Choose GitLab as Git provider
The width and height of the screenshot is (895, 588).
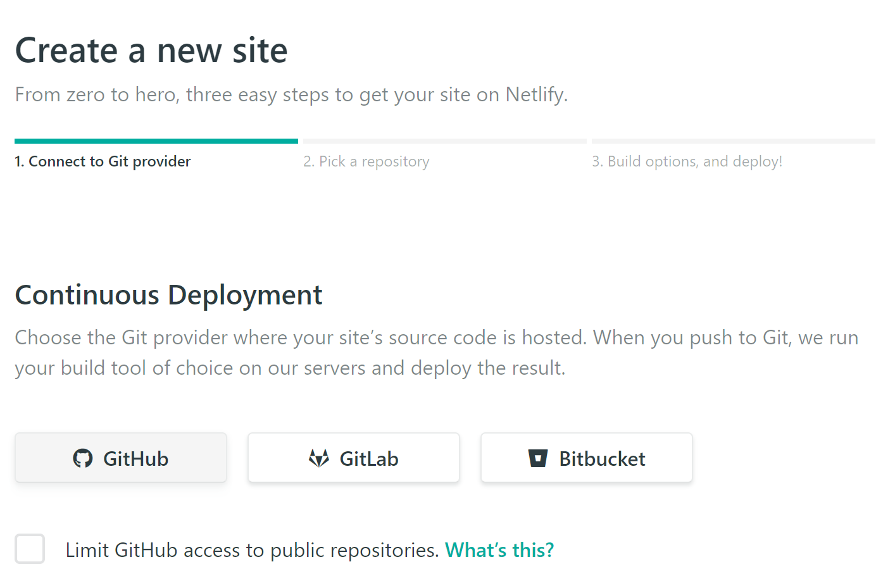(354, 458)
